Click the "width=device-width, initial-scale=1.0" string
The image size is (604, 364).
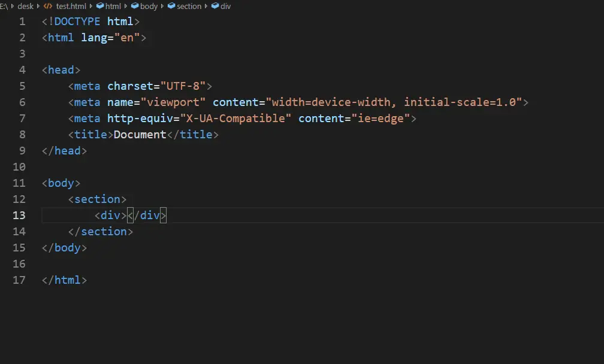[394, 102]
